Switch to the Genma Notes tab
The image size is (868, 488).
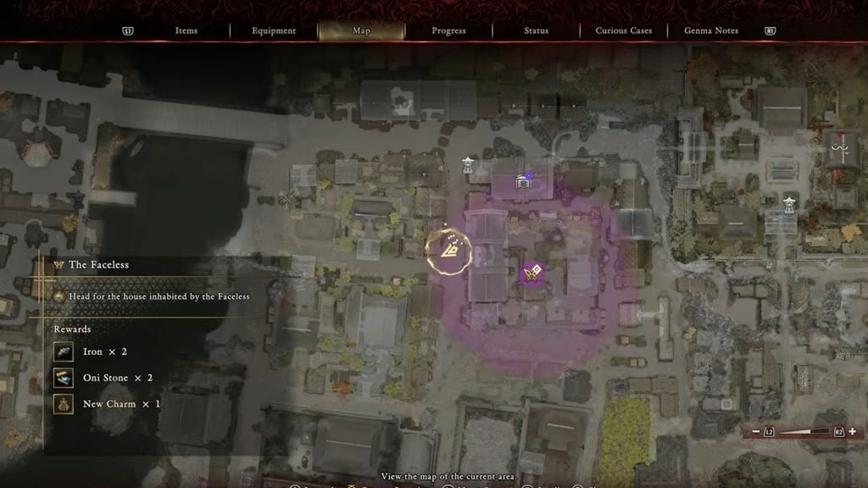click(711, 31)
